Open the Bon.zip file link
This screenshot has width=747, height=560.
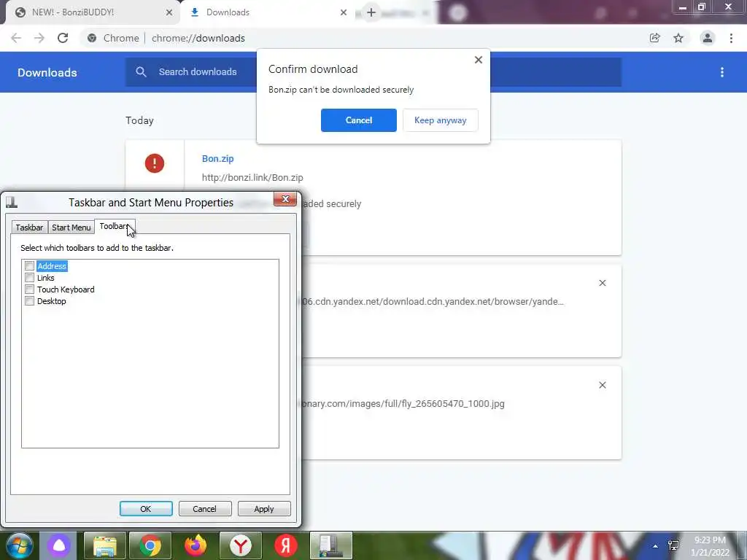pyautogui.click(x=217, y=158)
